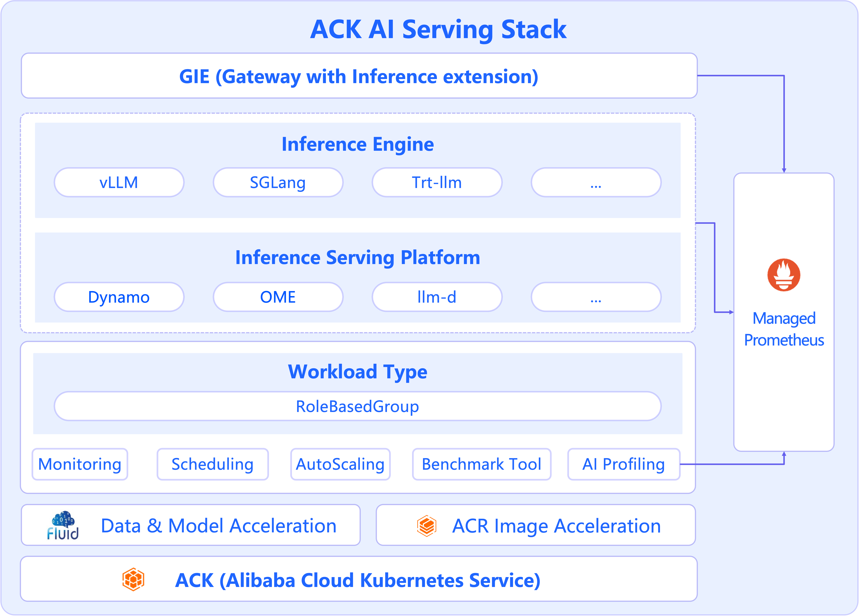Select the AutoScaling box
859x616 pixels.
pos(340,464)
